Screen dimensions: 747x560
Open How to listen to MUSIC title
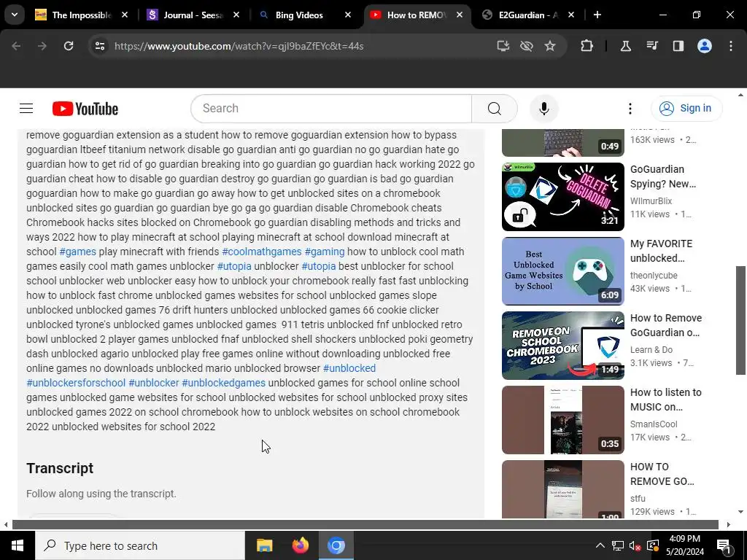(665, 400)
